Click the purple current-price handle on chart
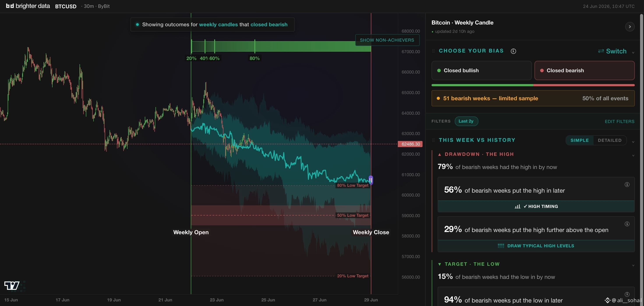 click(371, 180)
